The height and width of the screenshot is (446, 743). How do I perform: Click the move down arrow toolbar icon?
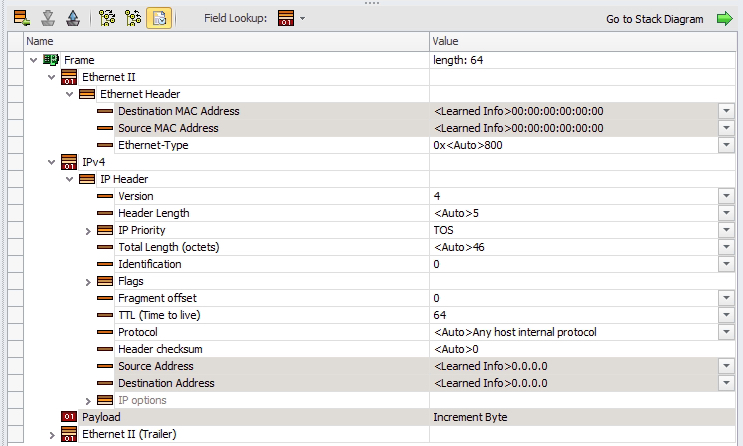(x=47, y=18)
